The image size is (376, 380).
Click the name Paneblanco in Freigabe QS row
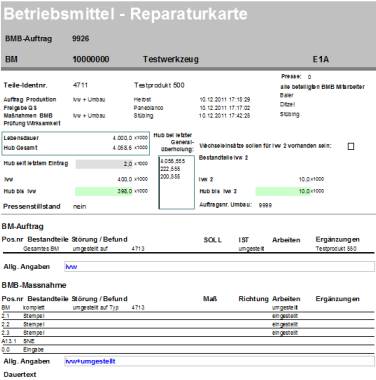point(148,108)
